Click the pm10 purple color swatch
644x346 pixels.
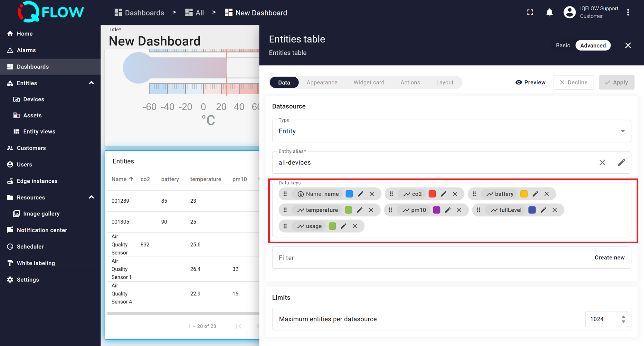click(437, 210)
